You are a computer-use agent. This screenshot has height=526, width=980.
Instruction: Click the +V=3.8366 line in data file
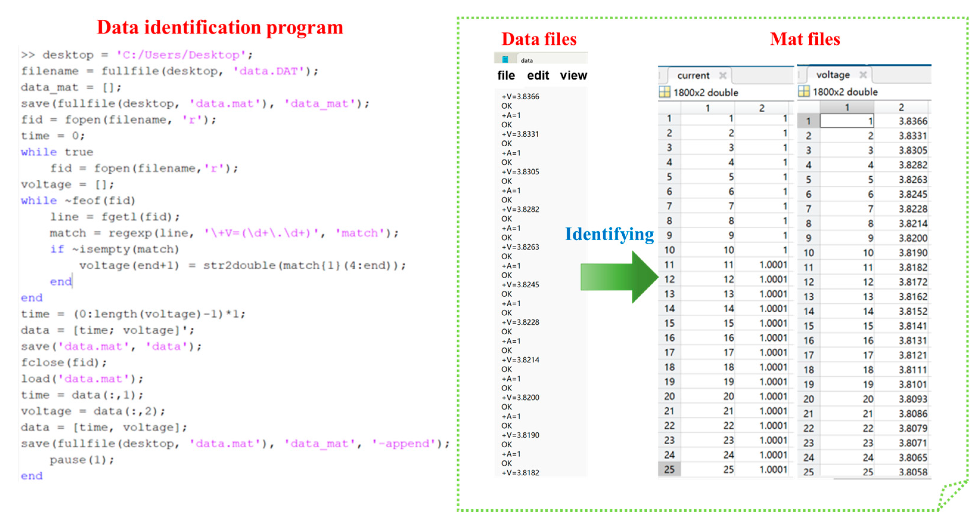[x=520, y=96]
